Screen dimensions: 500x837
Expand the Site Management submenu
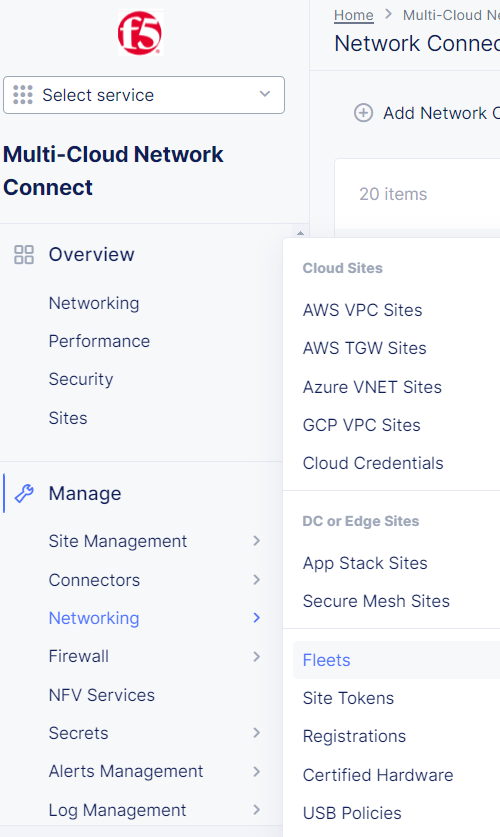[x=257, y=541]
